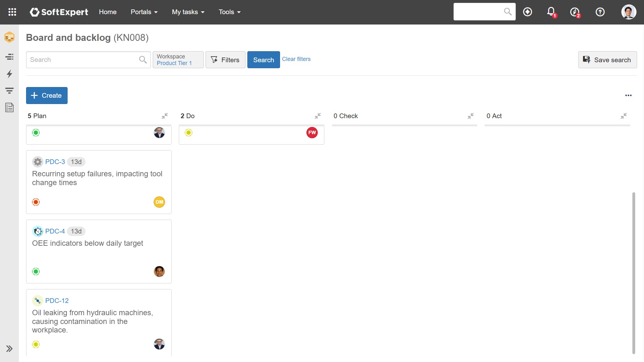
Task: Click the filter lines sidebar icon
Action: [x=9, y=91]
